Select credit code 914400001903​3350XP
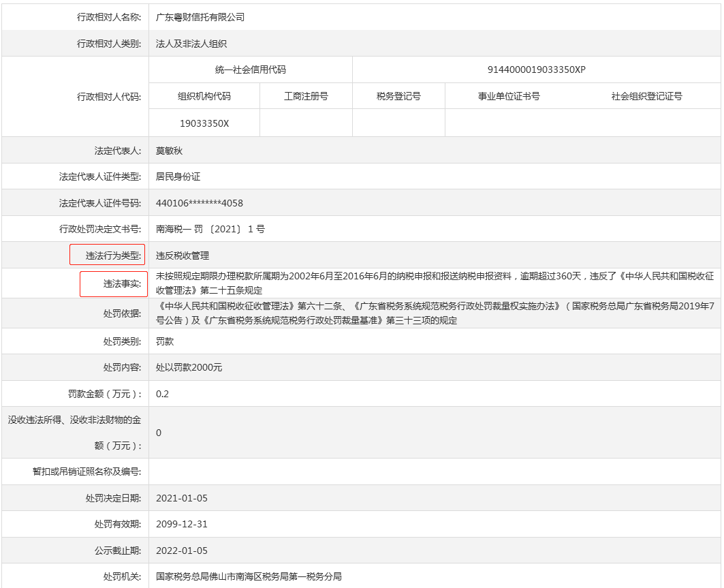Image resolution: width=724 pixels, height=588 pixels. [537, 69]
